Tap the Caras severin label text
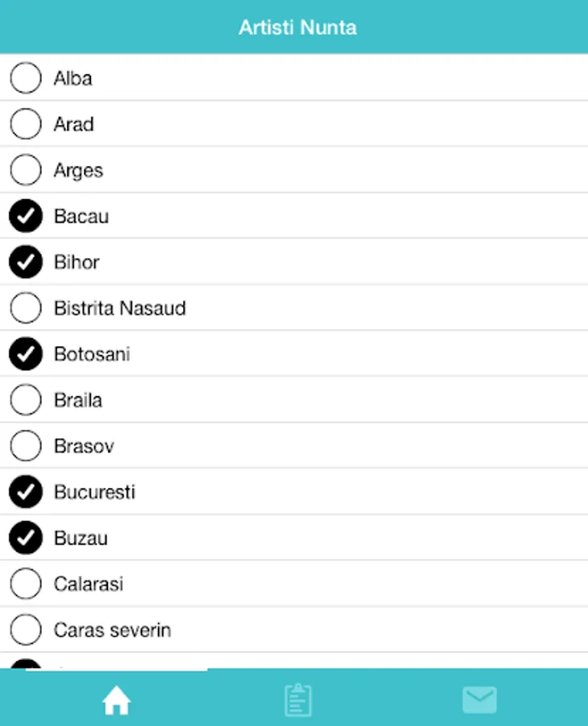The height and width of the screenshot is (726, 588). tap(112, 630)
